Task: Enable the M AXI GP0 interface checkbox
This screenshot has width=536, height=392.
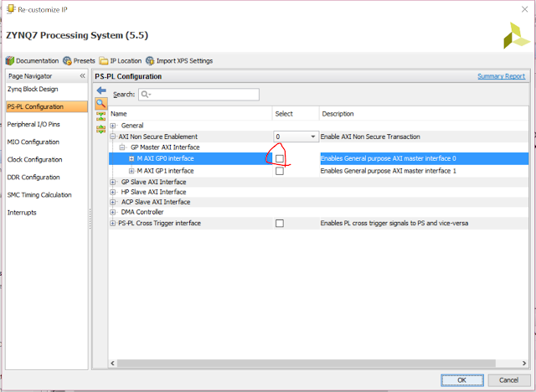Action: [x=280, y=158]
